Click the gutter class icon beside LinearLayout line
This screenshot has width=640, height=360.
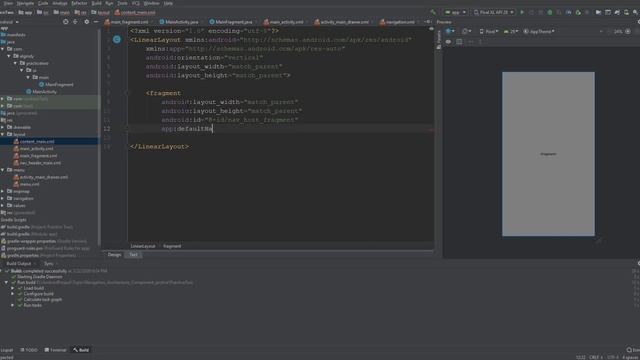[x=117, y=40]
